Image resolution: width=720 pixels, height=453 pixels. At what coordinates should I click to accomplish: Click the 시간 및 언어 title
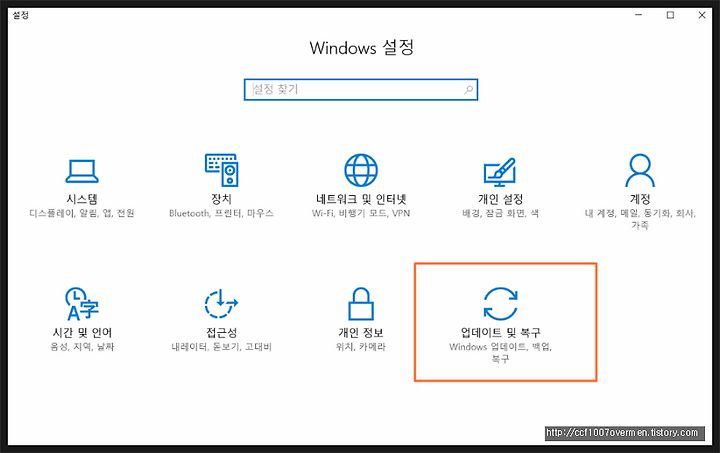pos(82,332)
